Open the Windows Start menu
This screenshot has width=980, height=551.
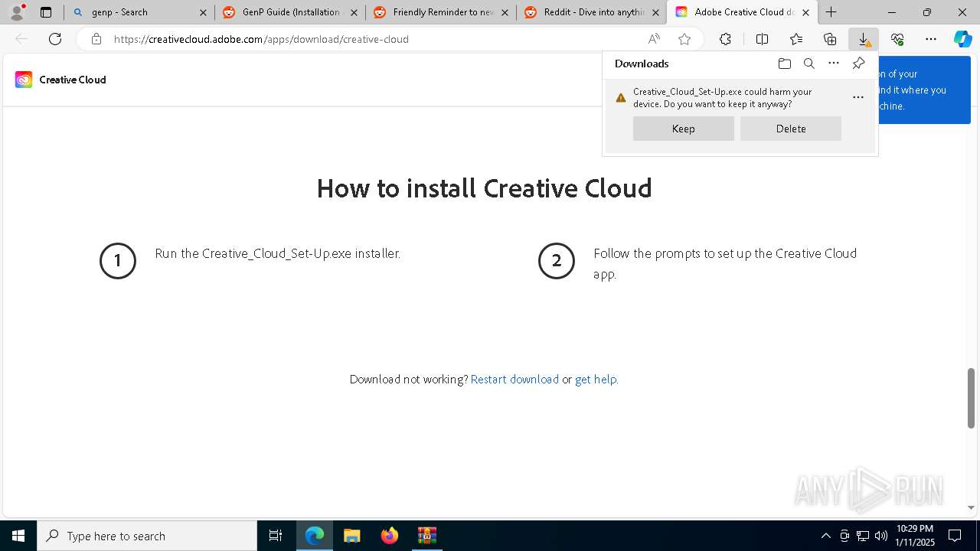point(18,536)
